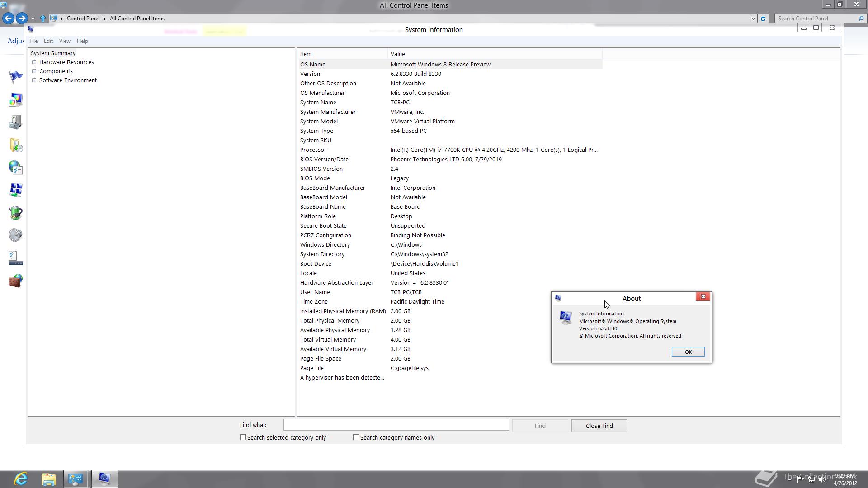The height and width of the screenshot is (488, 868).
Task: Expand the Hardware Resources node
Action: 34,62
